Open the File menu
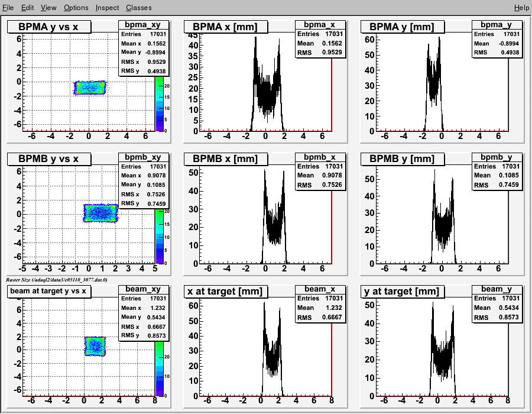 (8, 8)
